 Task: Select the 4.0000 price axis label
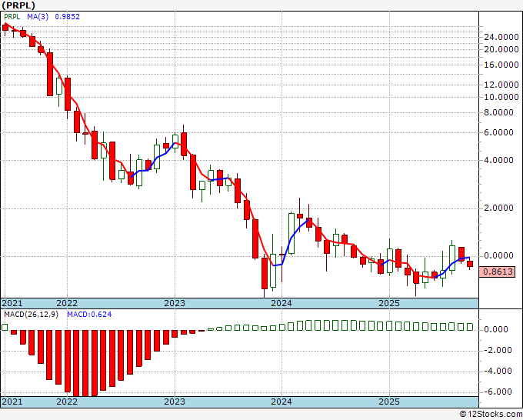click(498, 161)
